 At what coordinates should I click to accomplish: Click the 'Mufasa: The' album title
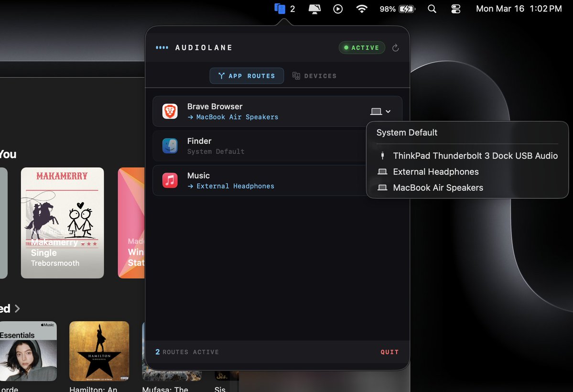pos(165,389)
